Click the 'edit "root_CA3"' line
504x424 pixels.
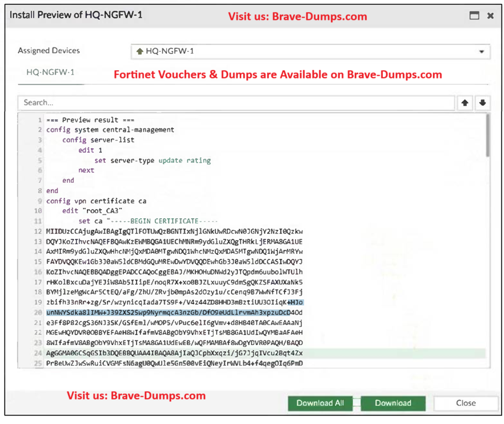click(x=92, y=211)
